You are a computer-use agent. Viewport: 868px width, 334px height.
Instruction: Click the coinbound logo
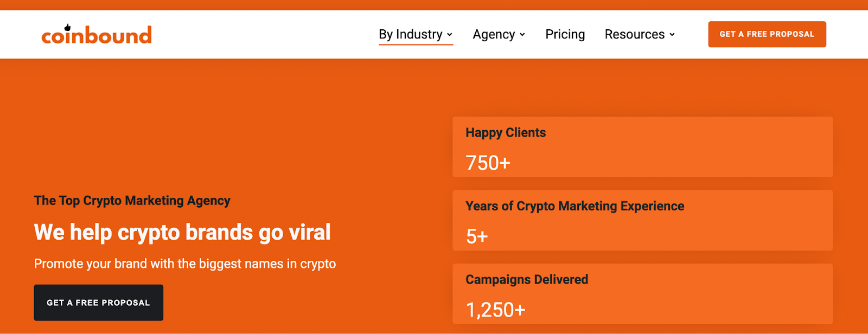[x=97, y=35]
